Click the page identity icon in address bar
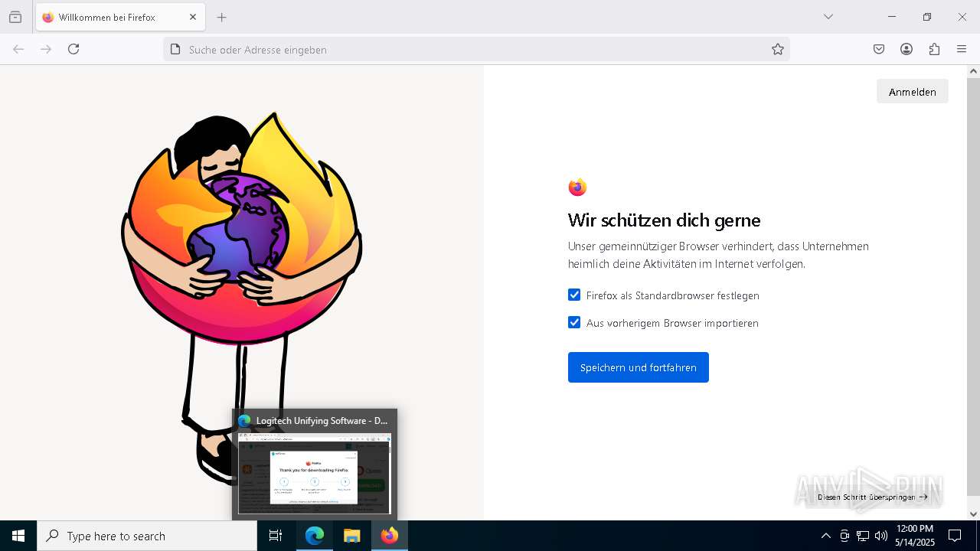980x551 pixels. coord(175,49)
